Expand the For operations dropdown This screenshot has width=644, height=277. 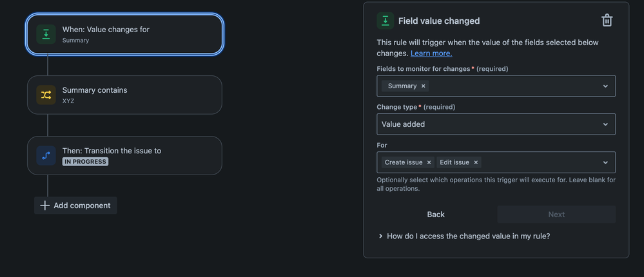pos(605,162)
